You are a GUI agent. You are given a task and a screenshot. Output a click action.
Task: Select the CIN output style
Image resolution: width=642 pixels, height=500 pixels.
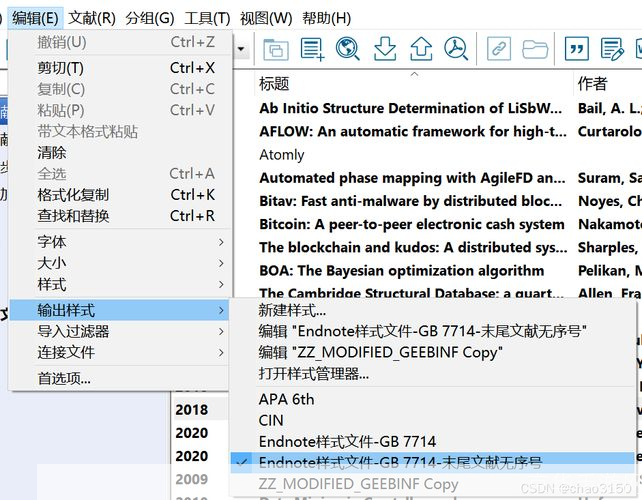(x=432, y=421)
